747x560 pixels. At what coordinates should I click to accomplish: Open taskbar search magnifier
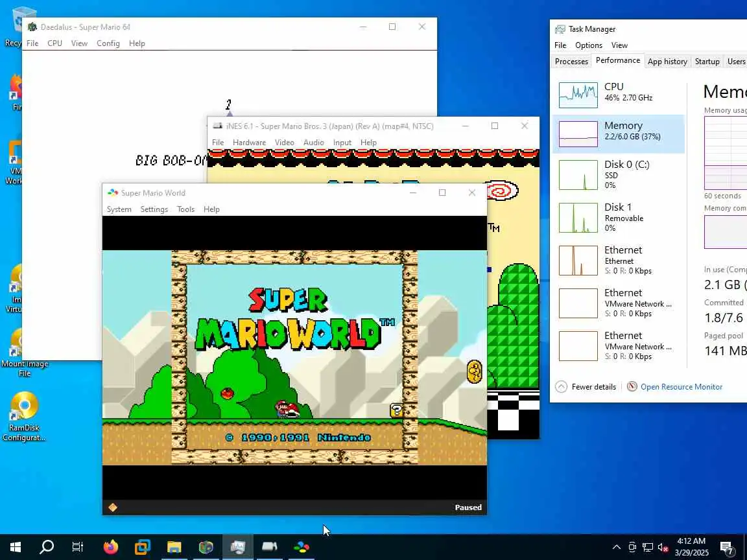click(x=47, y=547)
